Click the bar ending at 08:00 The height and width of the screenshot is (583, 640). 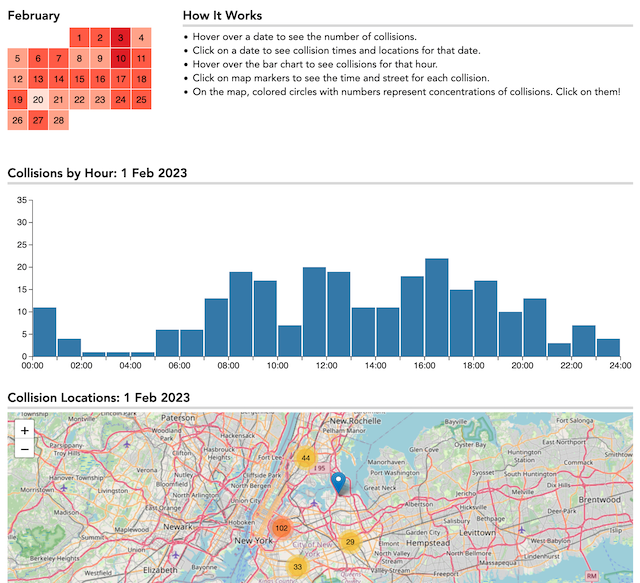click(x=216, y=327)
